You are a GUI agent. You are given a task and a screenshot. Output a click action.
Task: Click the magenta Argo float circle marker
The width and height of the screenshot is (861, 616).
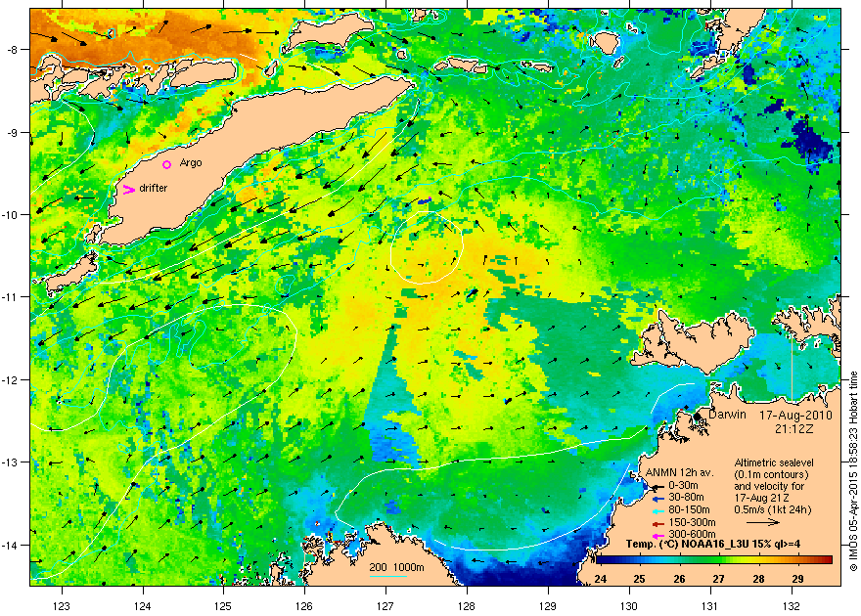click(x=167, y=164)
